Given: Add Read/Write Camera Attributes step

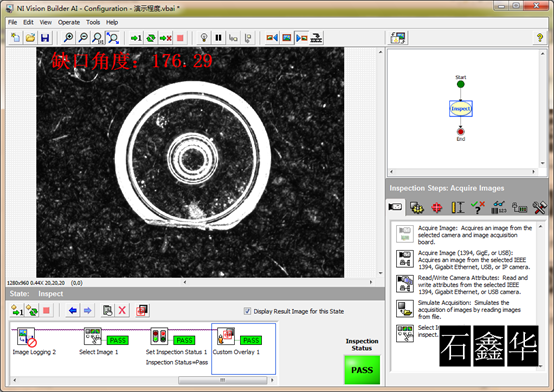Looking at the screenshot, I should click(464, 285).
